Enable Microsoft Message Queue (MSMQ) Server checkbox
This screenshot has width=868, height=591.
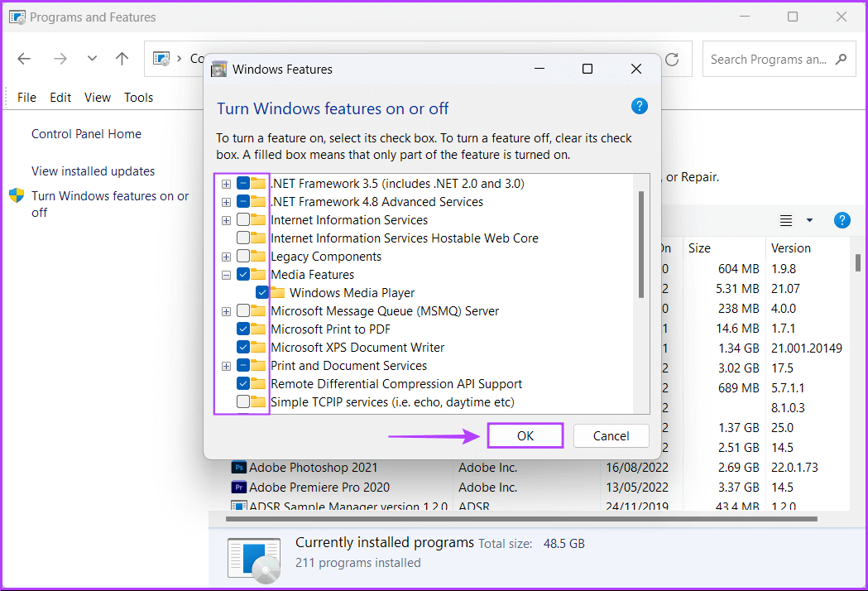point(243,310)
